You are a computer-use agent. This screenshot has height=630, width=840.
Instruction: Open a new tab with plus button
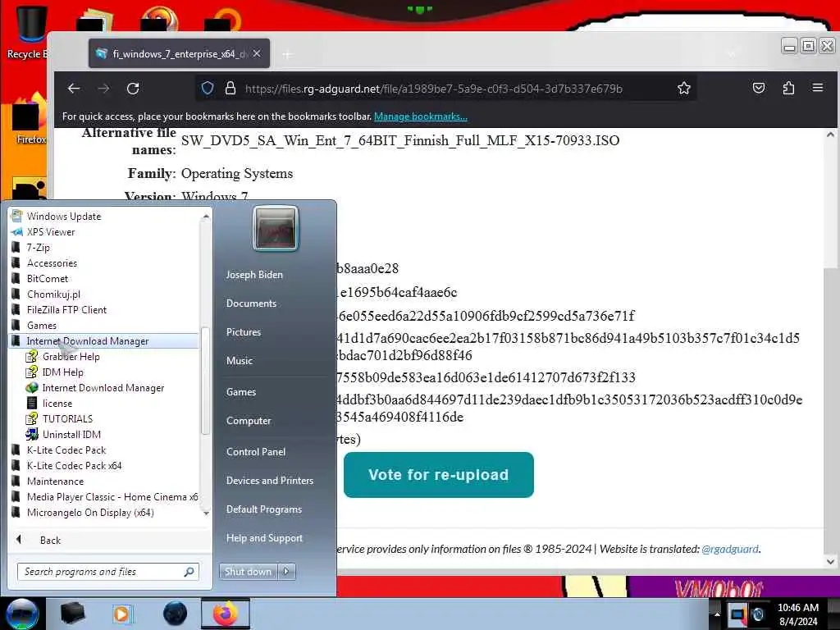tap(287, 54)
